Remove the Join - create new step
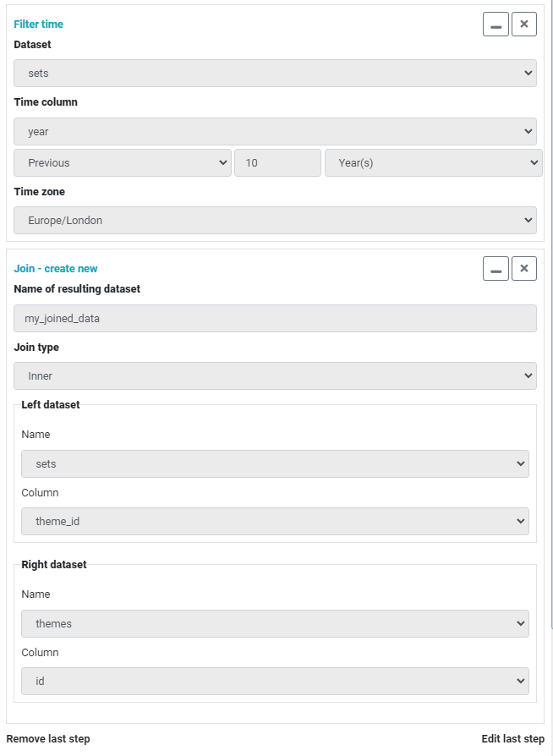This screenshot has height=756, width=553. point(524,269)
